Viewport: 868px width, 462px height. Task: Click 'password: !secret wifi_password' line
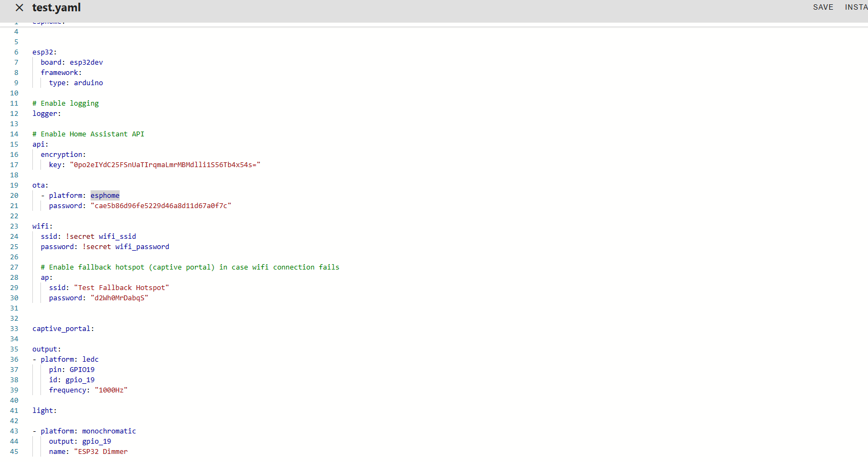click(x=105, y=247)
